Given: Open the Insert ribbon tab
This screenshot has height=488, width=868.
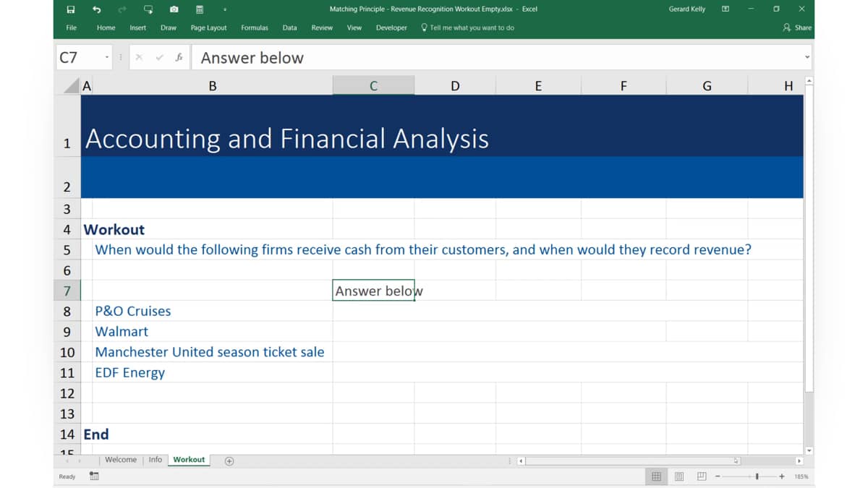Looking at the screenshot, I should coord(138,27).
